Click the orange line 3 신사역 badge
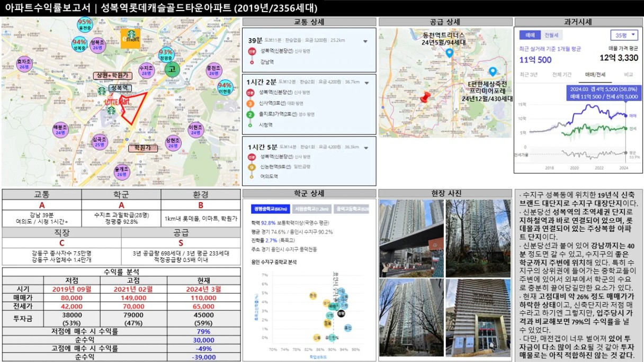This screenshot has height=362, width=644. [x=251, y=103]
